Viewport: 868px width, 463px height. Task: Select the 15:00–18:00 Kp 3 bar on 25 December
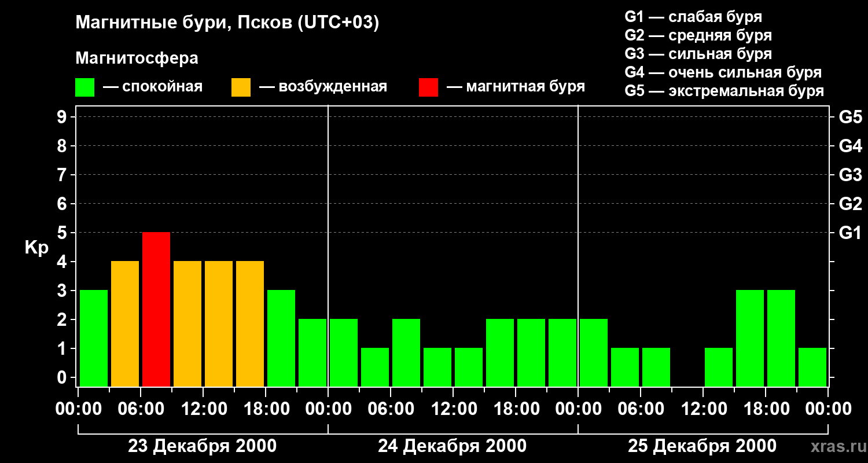750,338
